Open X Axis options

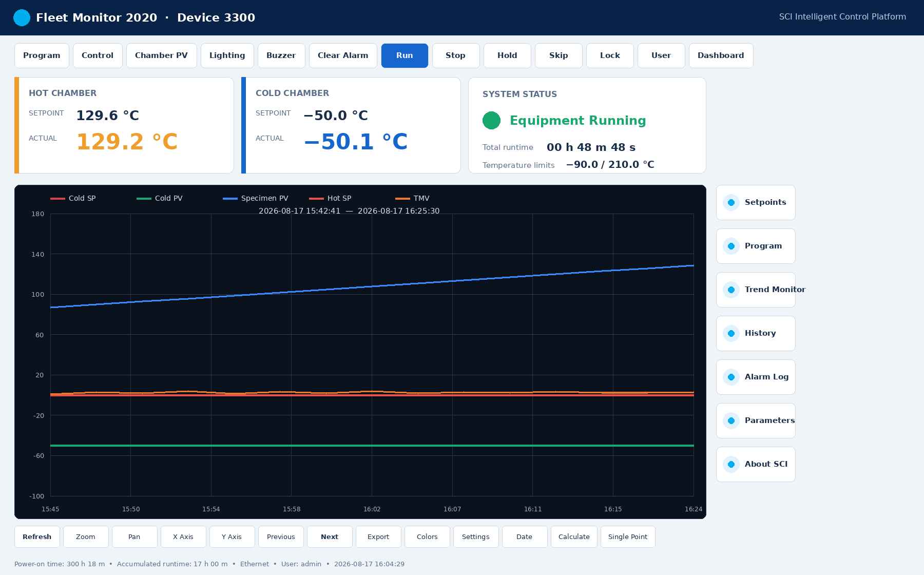click(183, 536)
